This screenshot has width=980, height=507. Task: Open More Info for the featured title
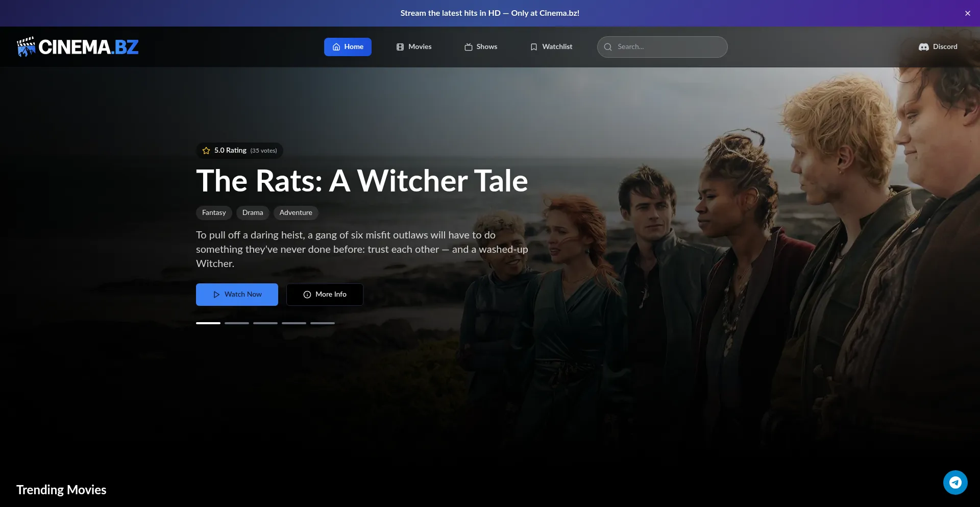point(325,295)
